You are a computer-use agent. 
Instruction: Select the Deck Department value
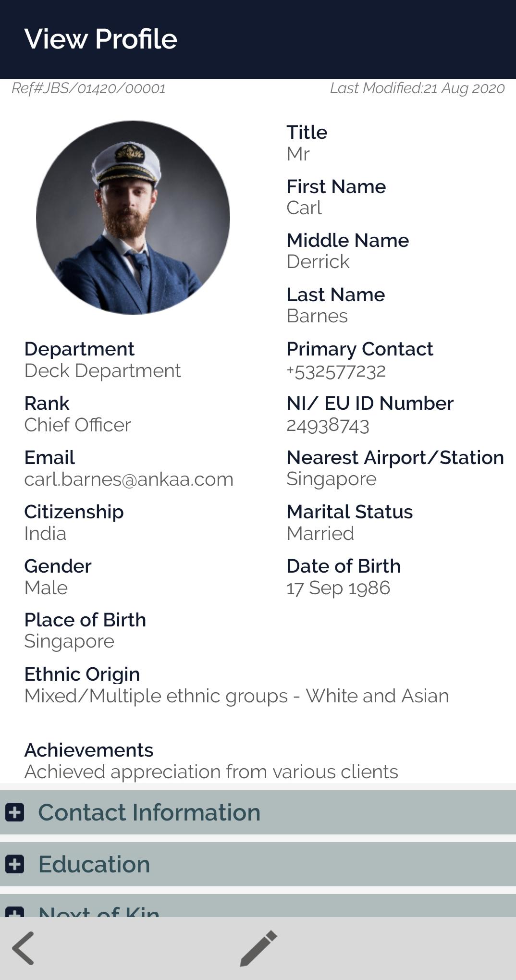tap(102, 371)
